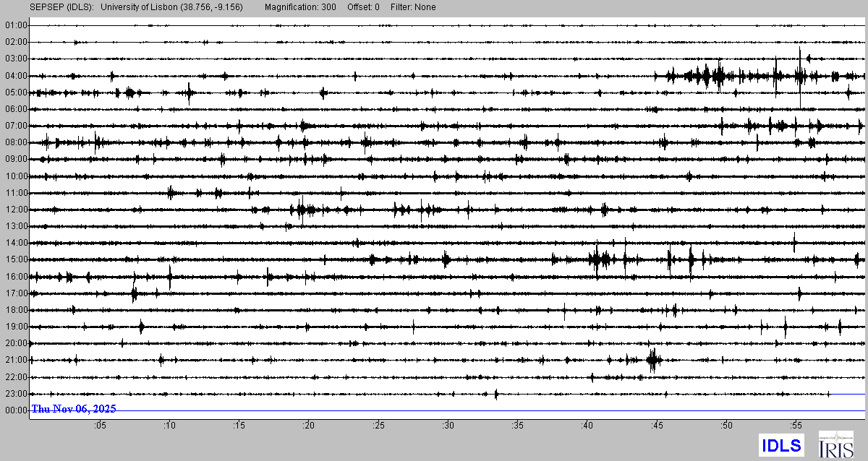Click the :30 minute axis tick label
The width and height of the screenshot is (868, 461).
pyautogui.click(x=448, y=426)
